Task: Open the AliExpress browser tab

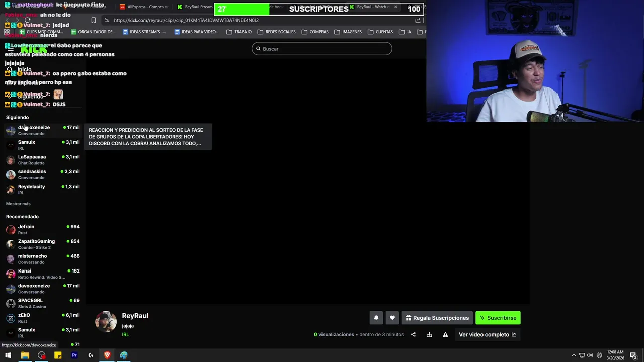Action: 144,7
